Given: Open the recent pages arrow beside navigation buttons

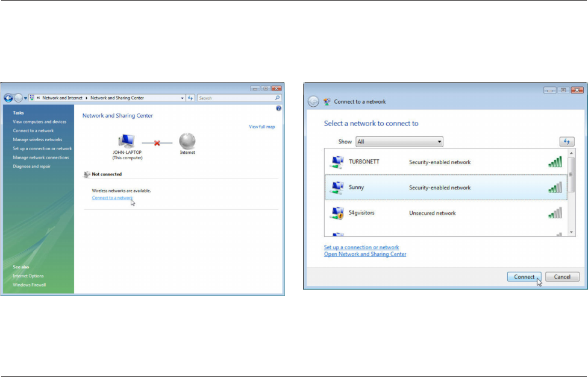Looking at the screenshot, I should (x=25, y=98).
